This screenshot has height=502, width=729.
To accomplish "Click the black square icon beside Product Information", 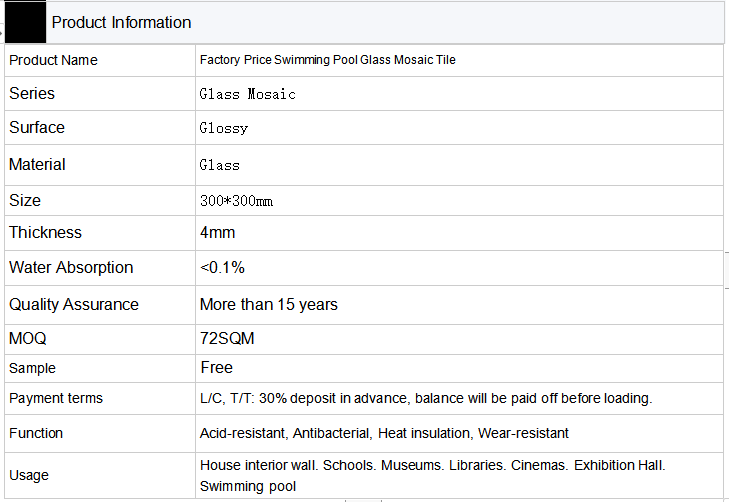I will click(26, 22).
